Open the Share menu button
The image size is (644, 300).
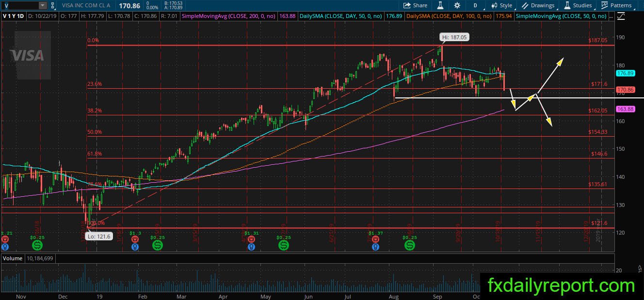pyautogui.click(x=416, y=5)
